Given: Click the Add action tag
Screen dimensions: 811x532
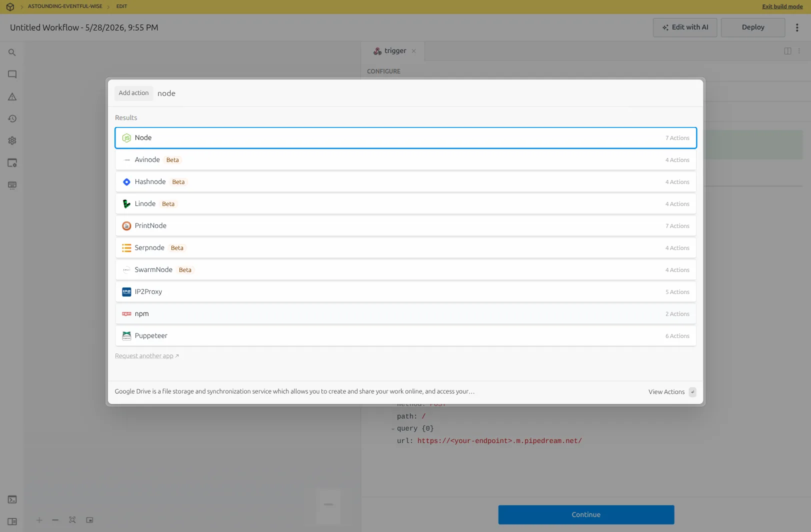Looking at the screenshot, I should (133, 93).
